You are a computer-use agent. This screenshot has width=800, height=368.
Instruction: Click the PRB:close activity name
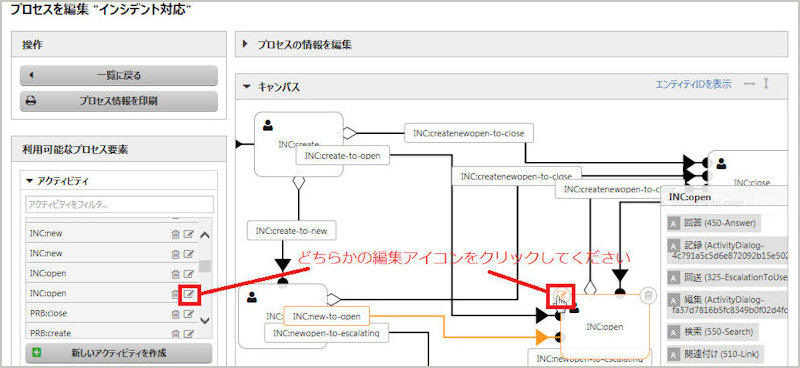(48, 313)
